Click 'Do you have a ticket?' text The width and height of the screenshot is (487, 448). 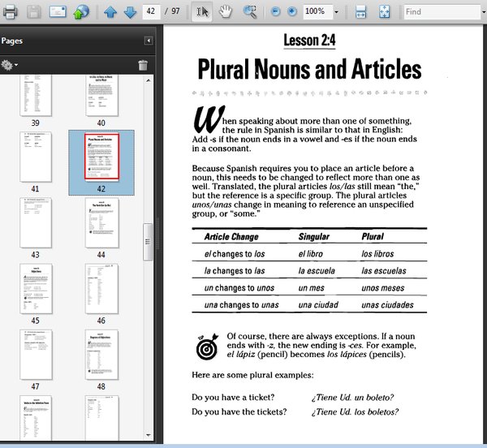(x=233, y=398)
